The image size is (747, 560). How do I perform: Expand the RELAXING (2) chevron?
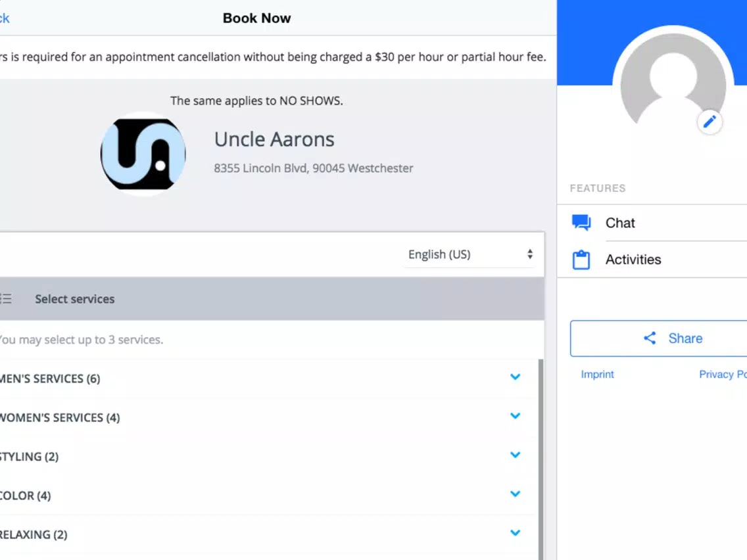coord(515,533)
